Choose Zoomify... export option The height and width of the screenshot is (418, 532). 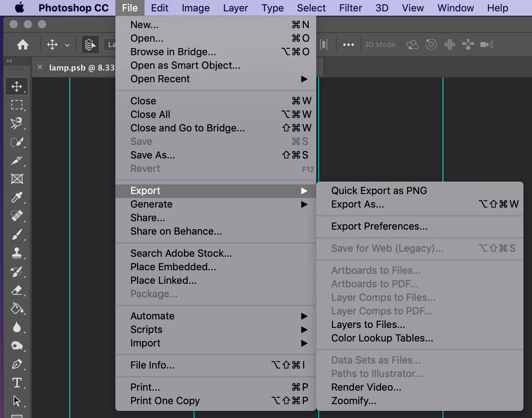point(420,401)
